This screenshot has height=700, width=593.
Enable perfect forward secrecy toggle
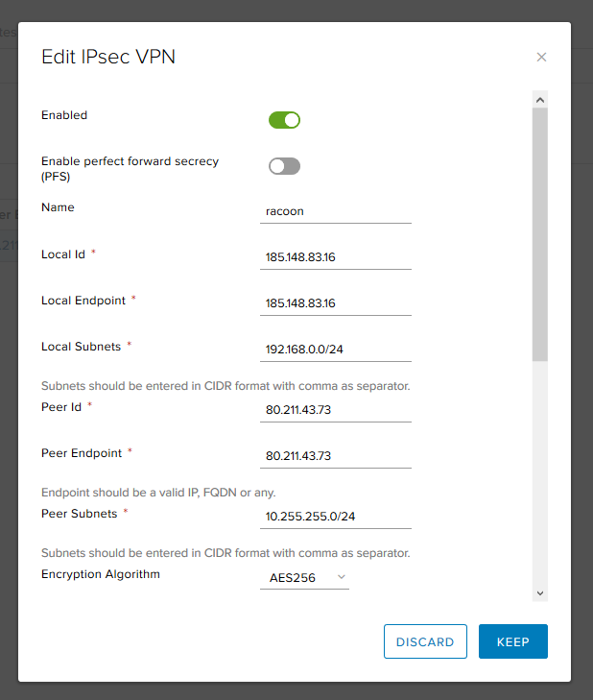click(284, 166)
